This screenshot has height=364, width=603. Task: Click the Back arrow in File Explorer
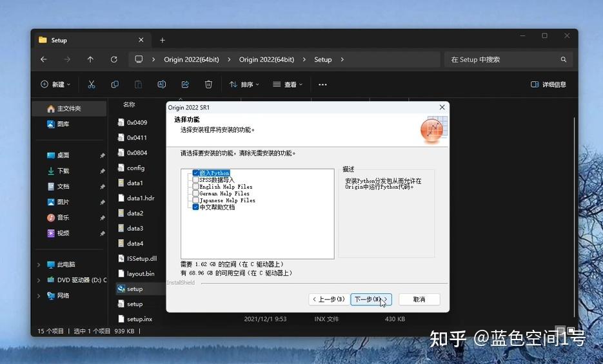[43, 59]
